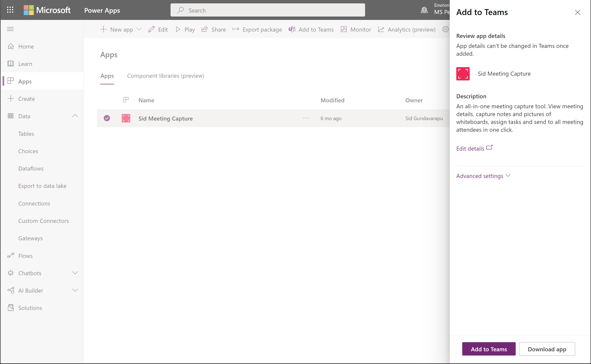Expand the New app dropdown
This screenshot has height=364, width=591.
click(139, 29)
